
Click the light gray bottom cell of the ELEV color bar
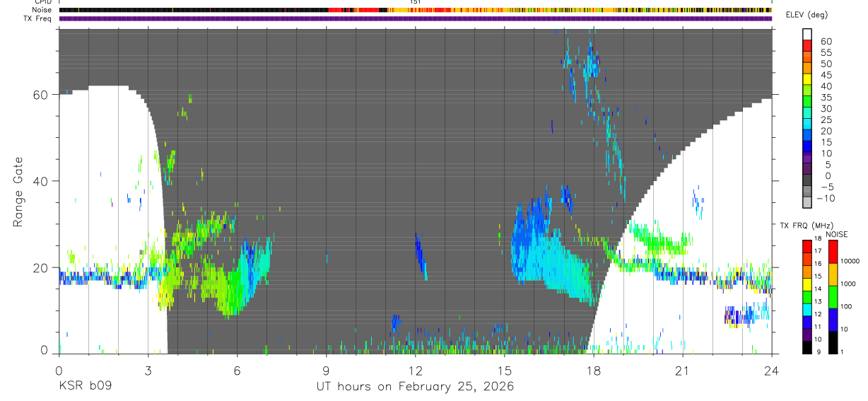pos(807,203)
